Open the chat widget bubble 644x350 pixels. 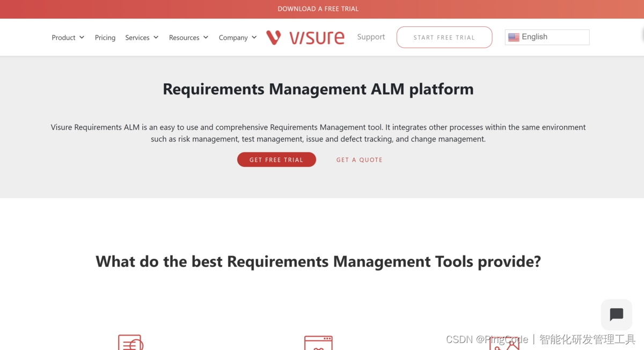(616, 315)
